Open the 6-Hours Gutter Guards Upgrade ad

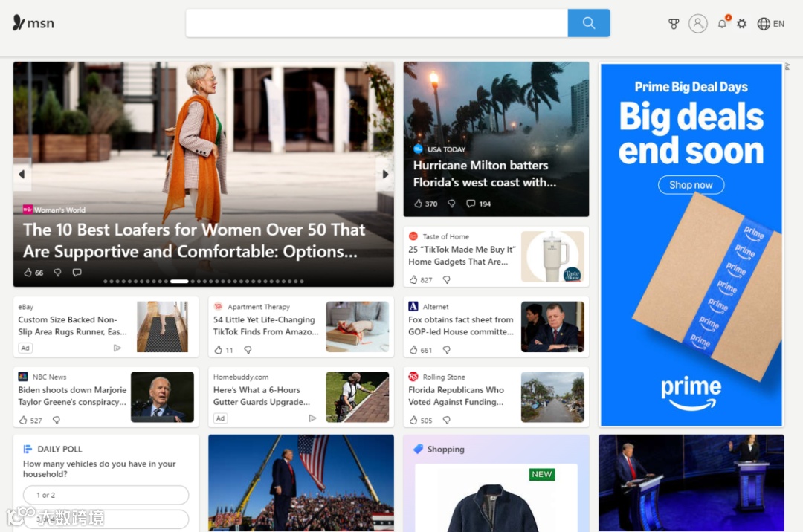click(x=261, y=396)
